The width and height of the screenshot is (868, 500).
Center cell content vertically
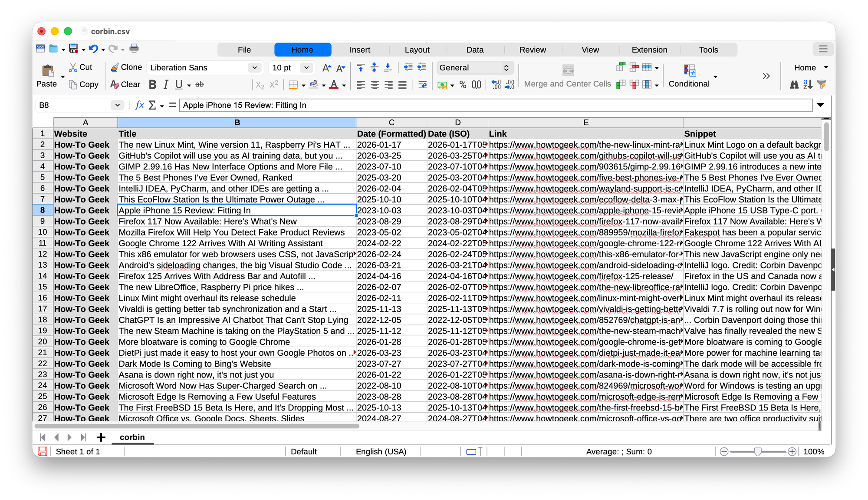(374, 67)
